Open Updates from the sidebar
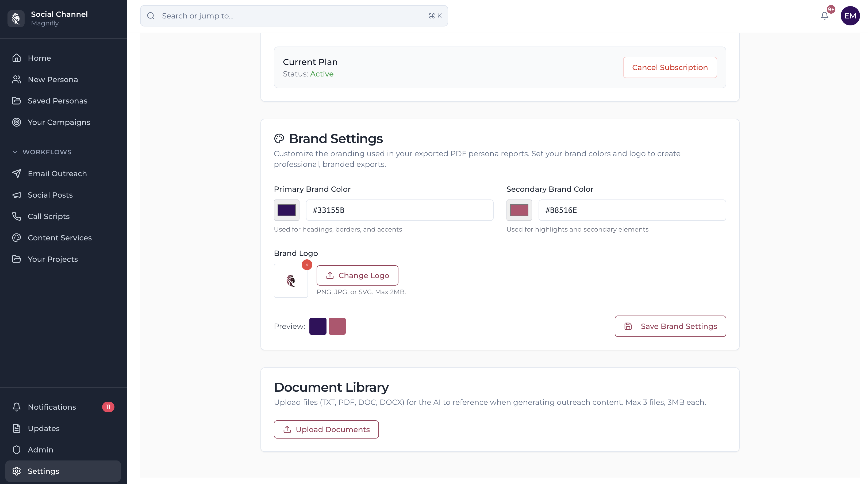The width and height of the screenshot is (868, 484). point(44,428)
